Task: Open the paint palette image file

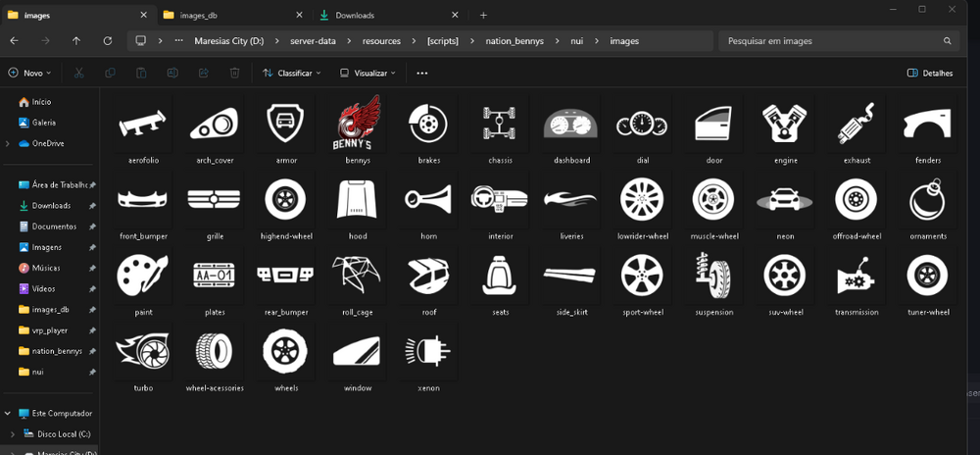Action: point(143,278)
